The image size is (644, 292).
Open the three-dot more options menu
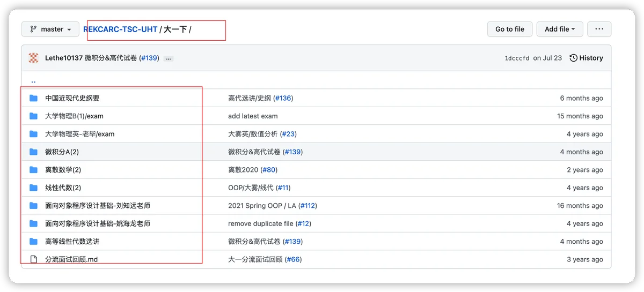[x=599, y=29]
